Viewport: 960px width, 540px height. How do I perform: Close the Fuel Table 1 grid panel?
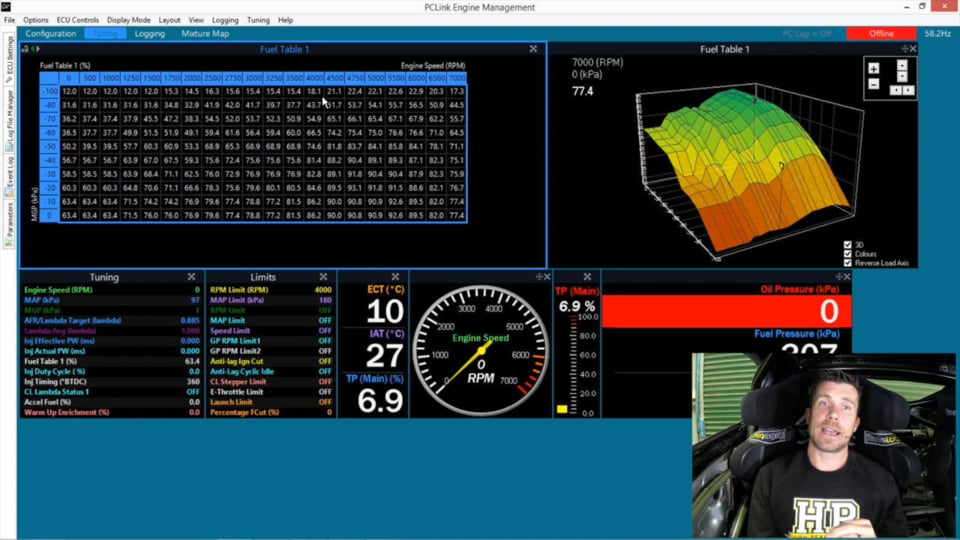533,49
